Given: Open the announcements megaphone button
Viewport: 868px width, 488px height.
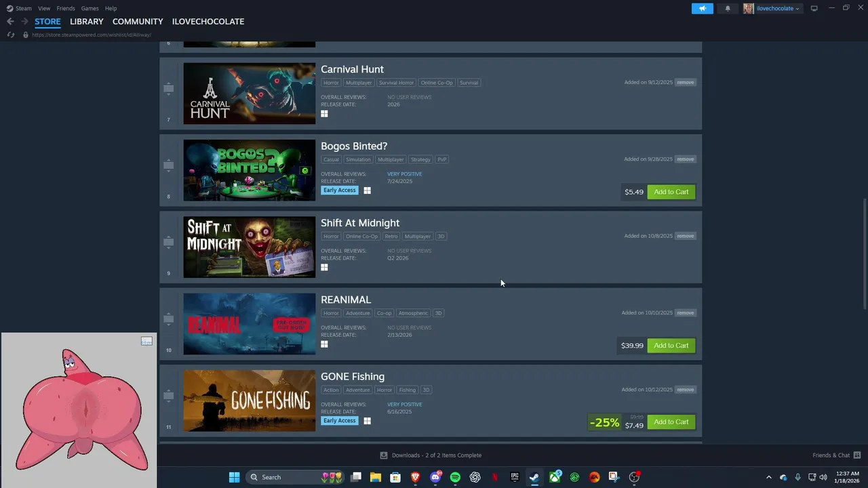Looking at the screenshot, I should pyautogui.click(x=702, y=8).
